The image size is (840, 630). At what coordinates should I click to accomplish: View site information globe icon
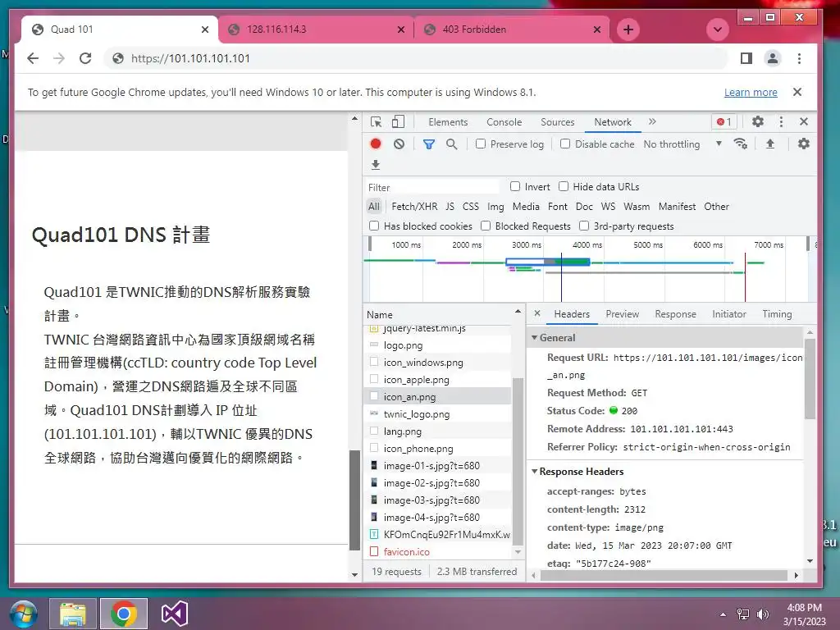[118, 58]
